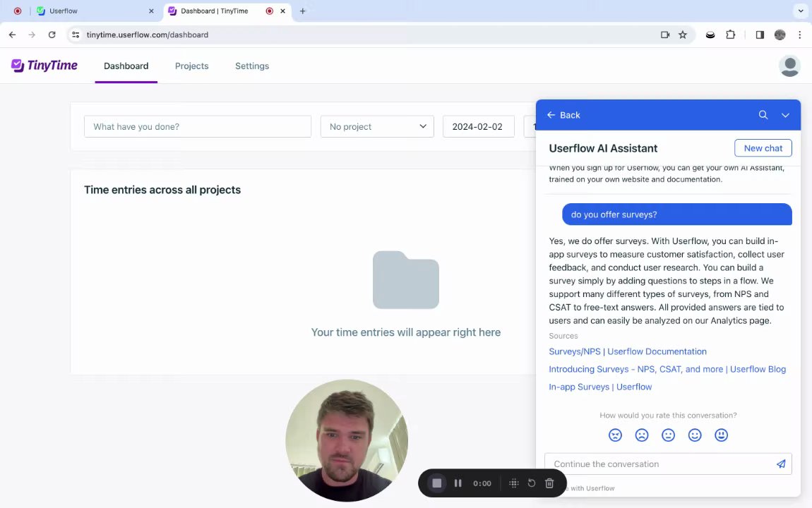Toggle the browser side panel
This screenshot has height=508, width=812.
(760, 35)
